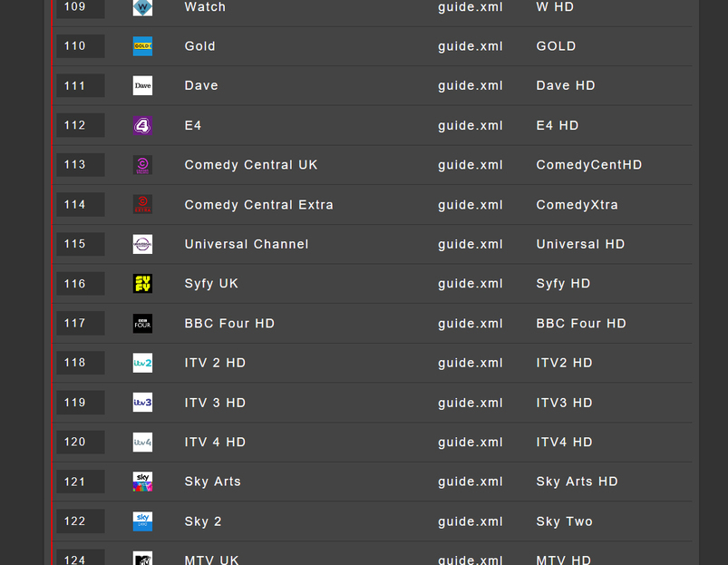
Task: Click the 'ComedyXtra' EPG mapping
Action: tap(577, 205)
